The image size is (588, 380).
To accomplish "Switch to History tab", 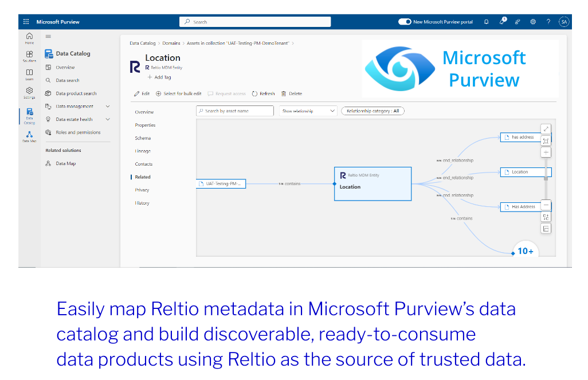I will [142, 203].
